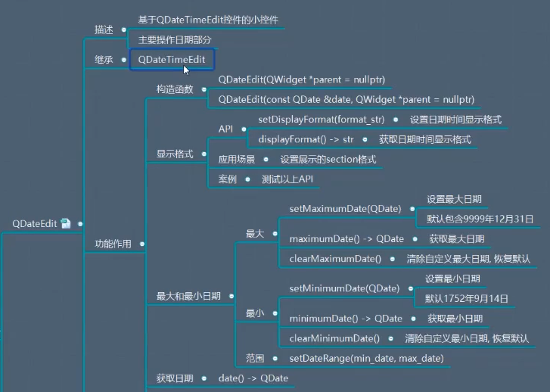Select the API node
Image resolution: width=550 pixels, height=392 pixels.
pos(225,129)
